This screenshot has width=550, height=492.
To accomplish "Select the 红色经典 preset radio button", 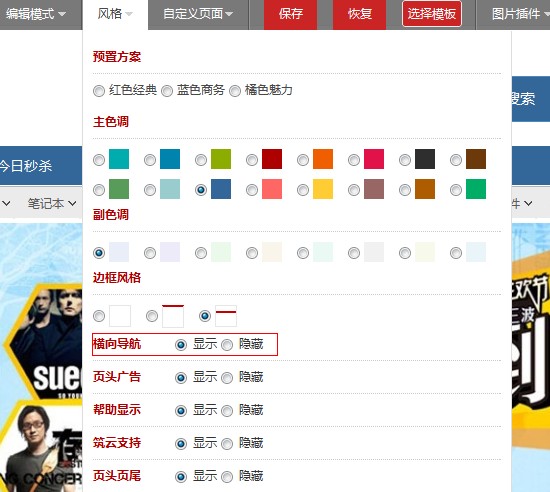I will coord(99,91).
